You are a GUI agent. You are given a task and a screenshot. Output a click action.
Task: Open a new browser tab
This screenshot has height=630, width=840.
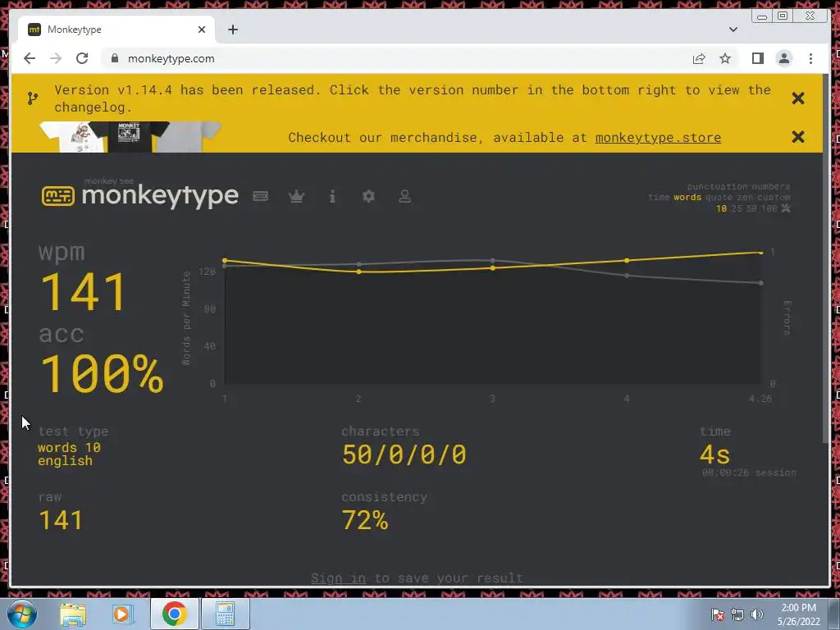232,30
